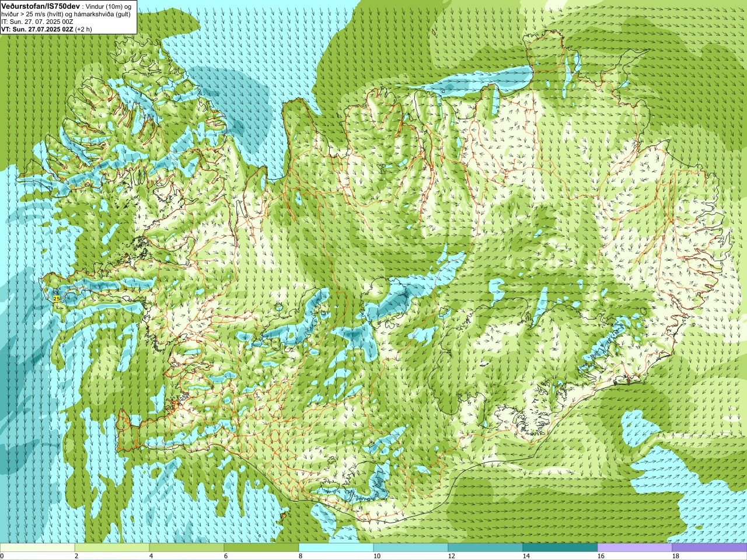Select the medium green 4–6 legend swatch
This screenshot has width=747, height=560.
(187, 548)
